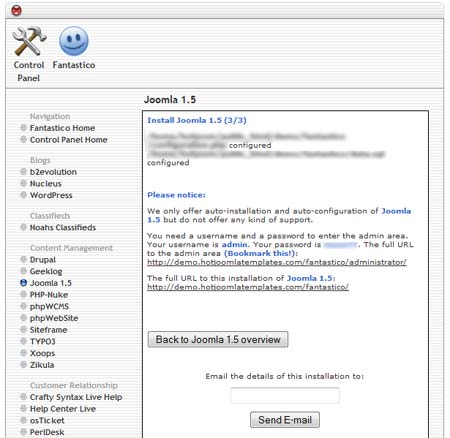Click Back to Joomla 1.5 overview button
The width and height of the screenshot is (450, 438).
tap(218, 339)
